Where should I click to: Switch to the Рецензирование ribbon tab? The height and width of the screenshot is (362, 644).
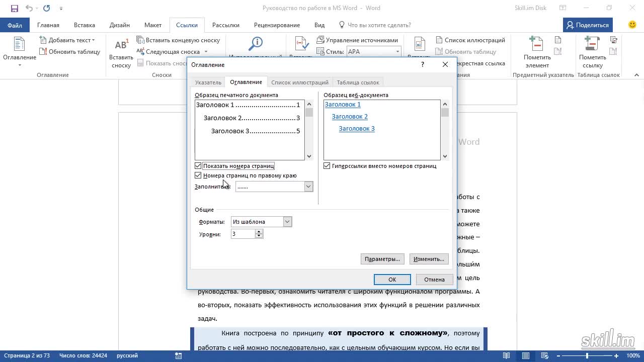pos(277,25)
